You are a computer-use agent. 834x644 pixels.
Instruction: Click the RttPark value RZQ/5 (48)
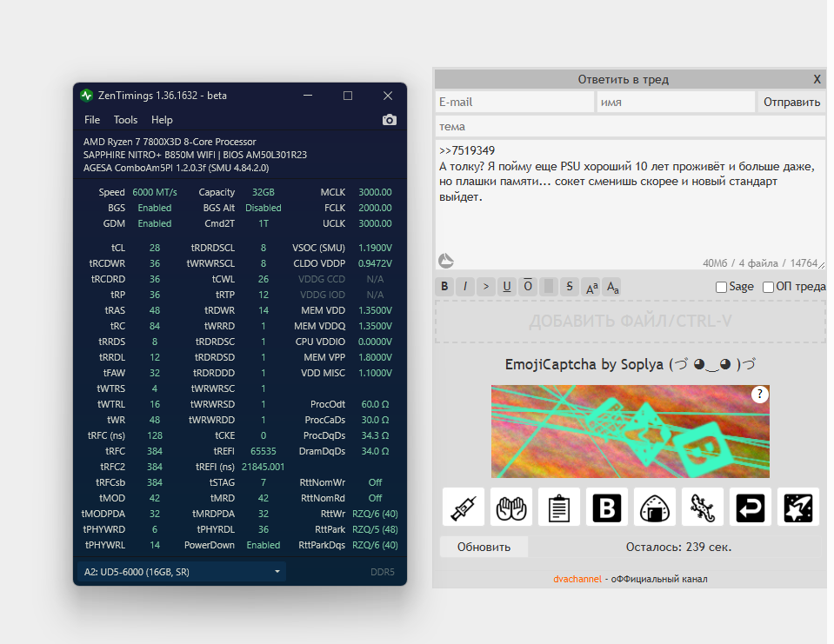click(375, 530)
